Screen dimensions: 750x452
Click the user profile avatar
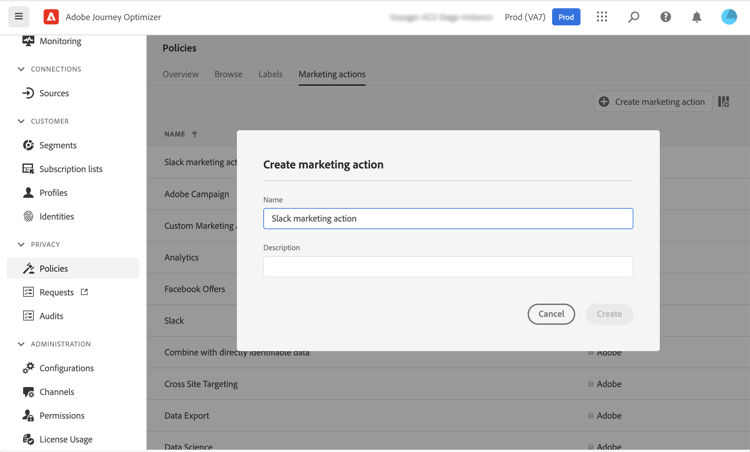click(x=729, y=17)
